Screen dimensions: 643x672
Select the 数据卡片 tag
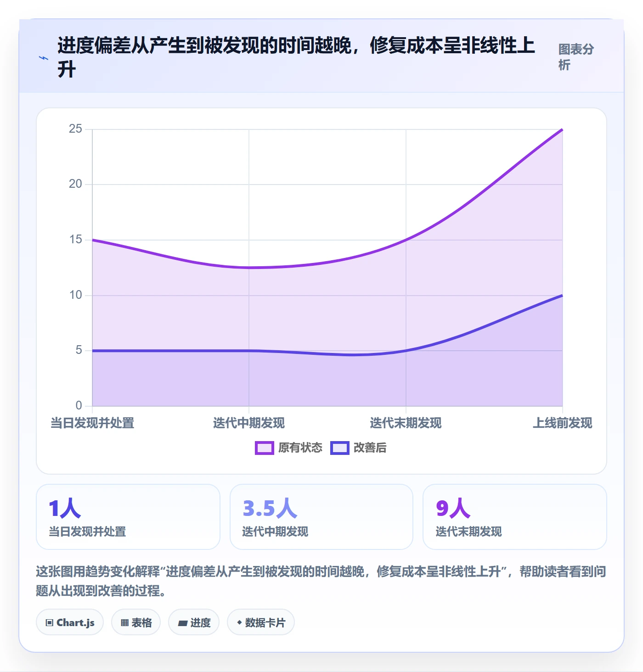261,622
